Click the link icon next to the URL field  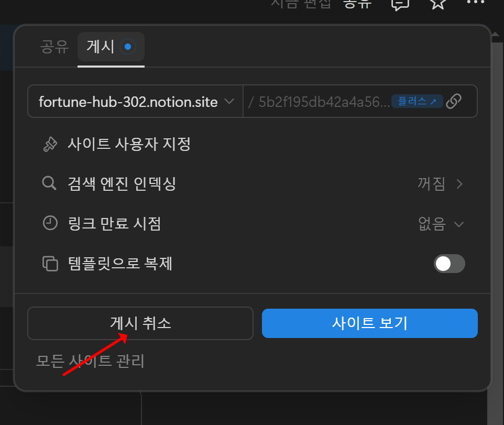pyautogui.click(x=455, y=101)
